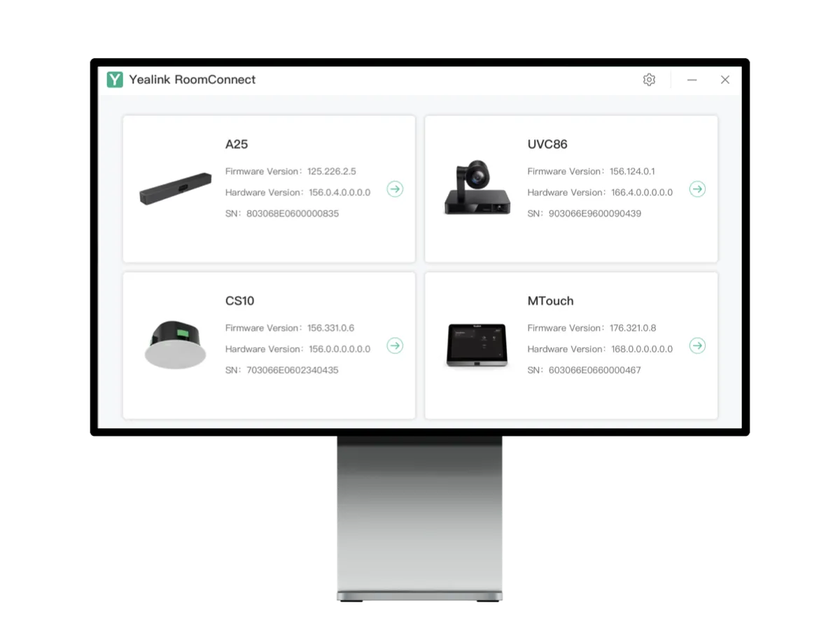Select the CS10 ceiling speaker image
The image size is (840, 638).
pyautogui.click(x=176, y=344)
